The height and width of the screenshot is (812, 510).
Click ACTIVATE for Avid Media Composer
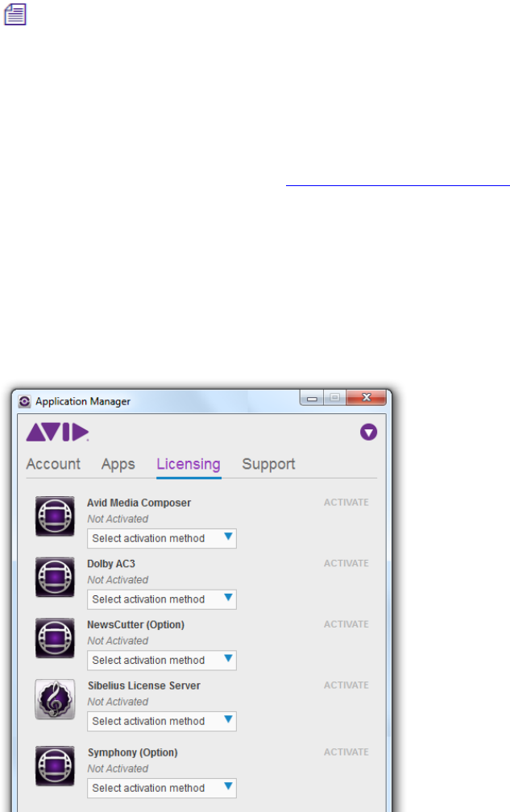click(346, 503)
